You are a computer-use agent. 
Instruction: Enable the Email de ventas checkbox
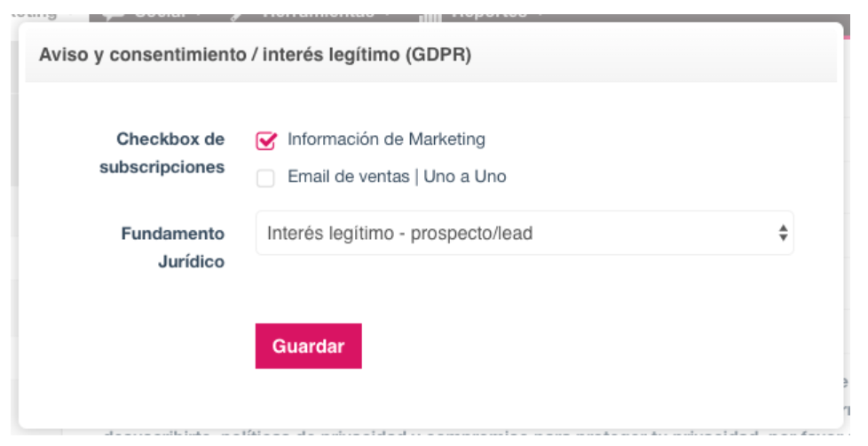[265, 179]
